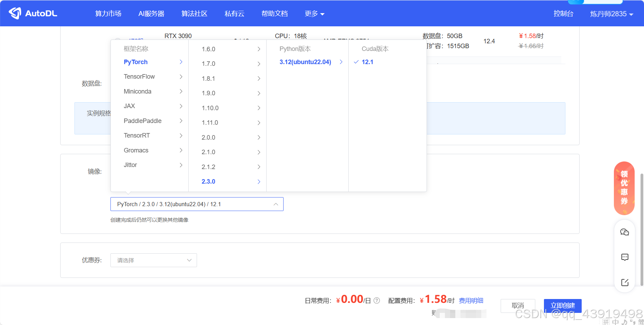Viewport: 644px width, 325px height.
Task: Choose PyTorch version 2.0.0
Action: 227,138
